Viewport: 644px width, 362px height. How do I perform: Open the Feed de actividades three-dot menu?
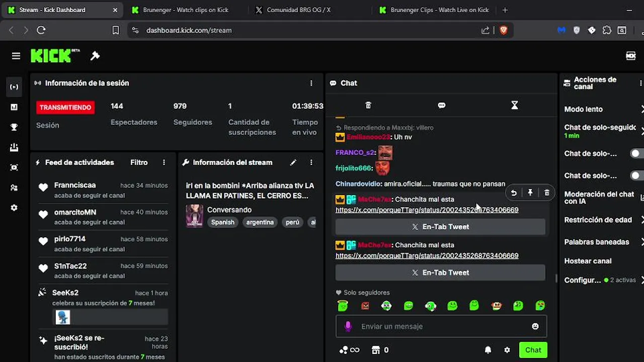(x=164, y=162)
